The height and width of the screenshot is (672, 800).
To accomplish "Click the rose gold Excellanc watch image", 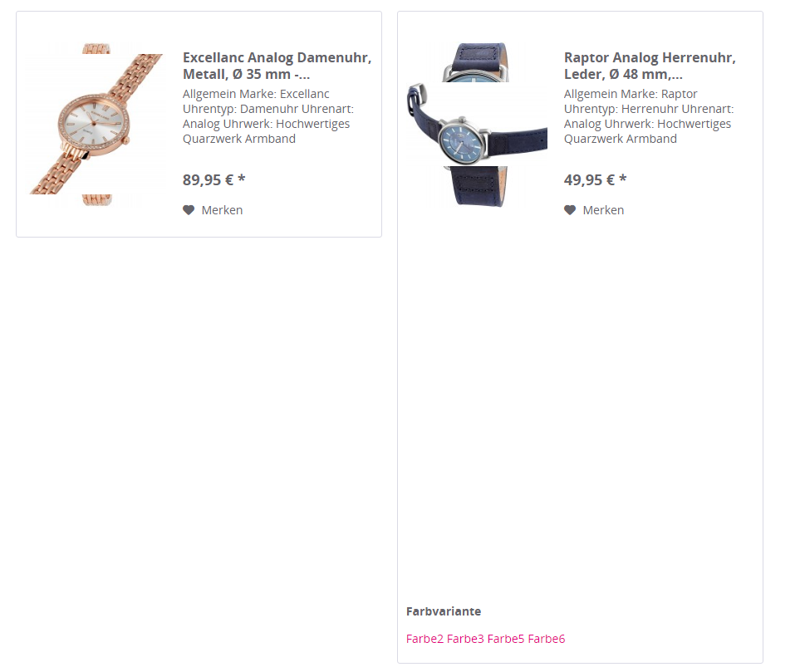I will (x=96, y=124).
